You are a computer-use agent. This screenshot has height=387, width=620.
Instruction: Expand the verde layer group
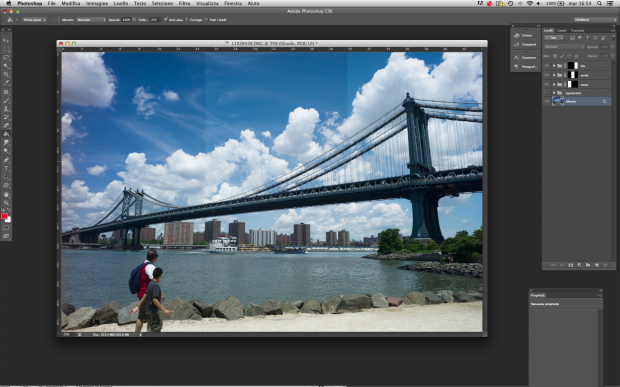pyautogui.click(x=554, y=75)
